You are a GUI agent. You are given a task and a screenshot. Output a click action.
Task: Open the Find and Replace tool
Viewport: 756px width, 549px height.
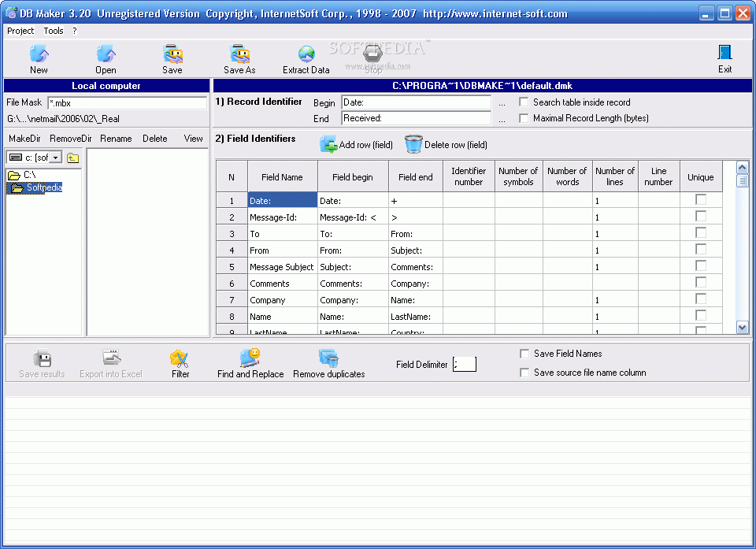pyautogui.click(x=250, y=358)
